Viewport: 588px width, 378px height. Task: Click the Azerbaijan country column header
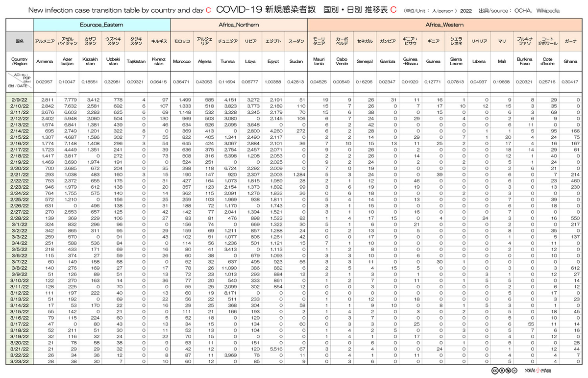pos(68,62)
